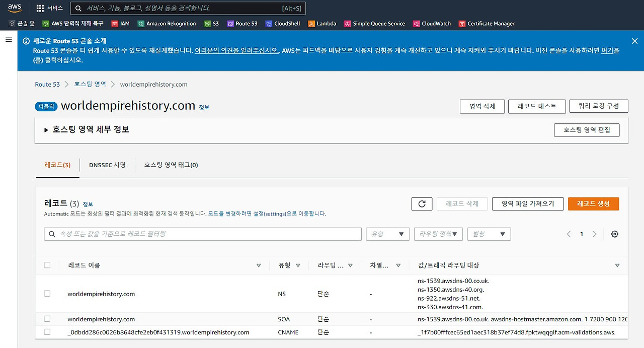
Task: Check the SOA record row checkbox
Action: [x=47, y=318]
